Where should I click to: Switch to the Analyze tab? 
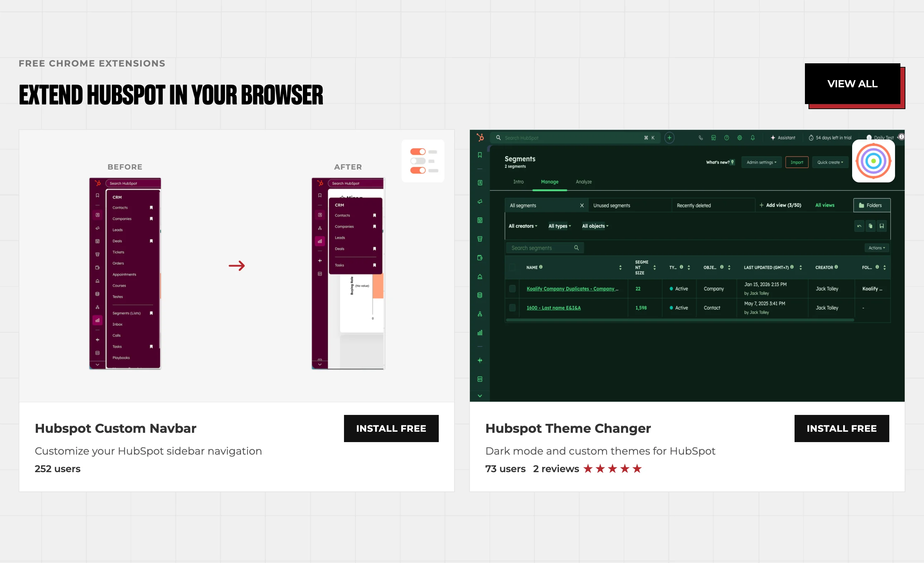tap(584, 182)
